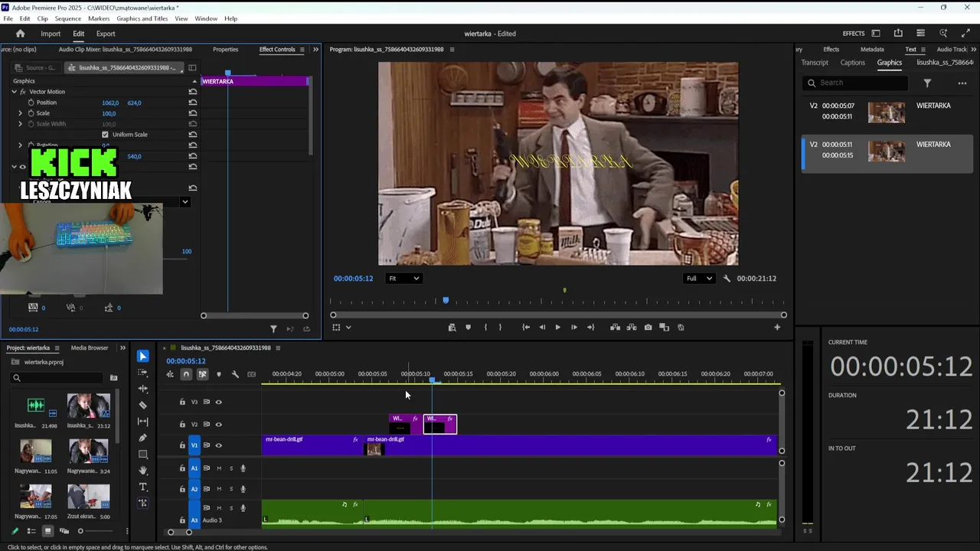Mark In point in Program monitor
Image resolution: width=980 pixels, height=551 pixels.
click(485, 328)
